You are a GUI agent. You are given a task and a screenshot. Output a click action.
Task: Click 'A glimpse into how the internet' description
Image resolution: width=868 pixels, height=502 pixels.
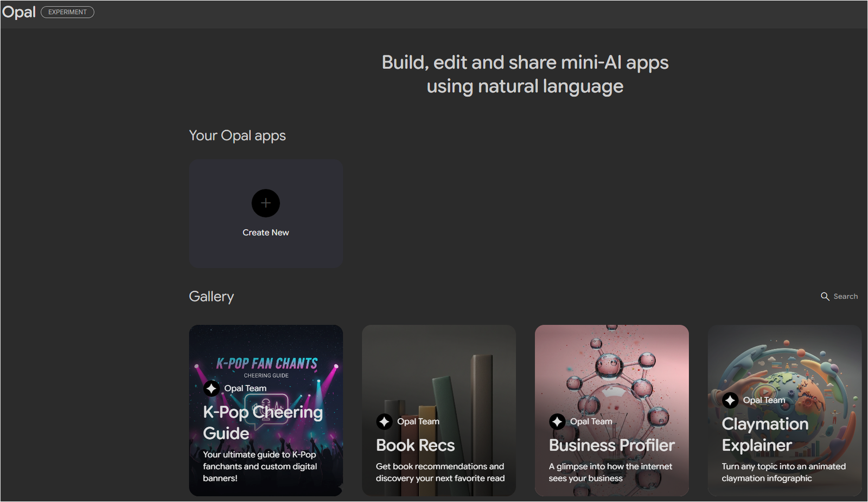pyautogui.click(x=610, y=472)
